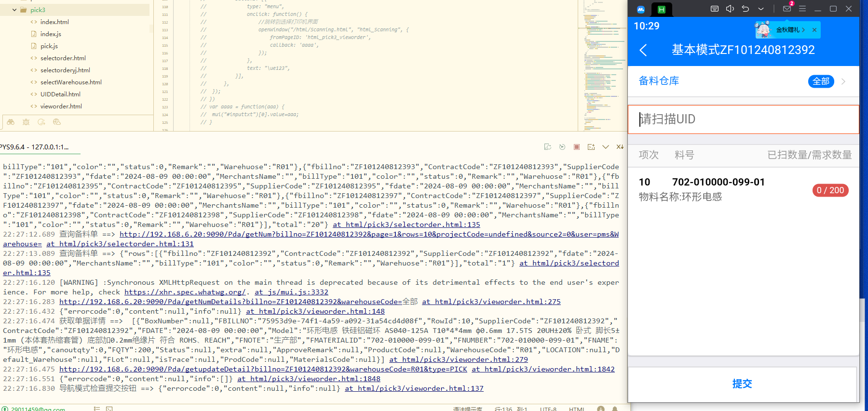Screen dimensions: 868x411
Task: Click the binoculars search icon under the file tree
Action: tap(11, 122)
